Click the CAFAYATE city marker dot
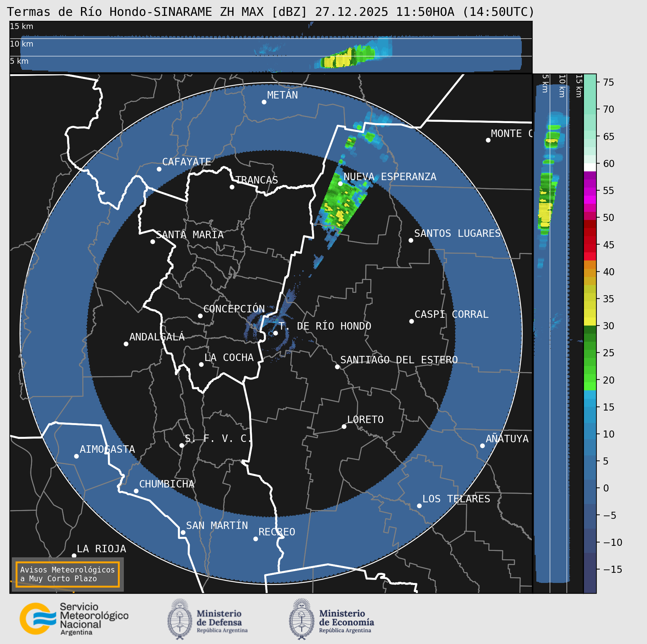647x644 pixels. click(159, 169)
